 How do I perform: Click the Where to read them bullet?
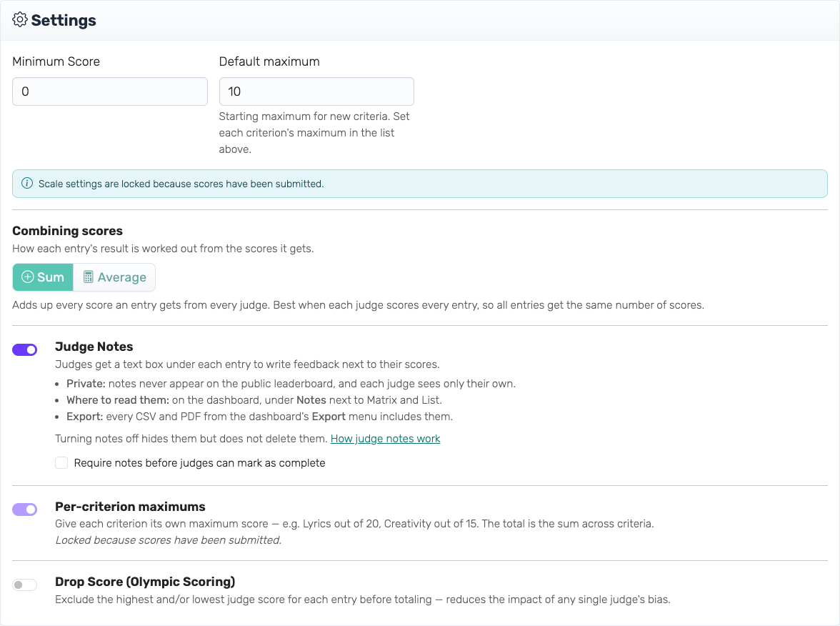254,400
